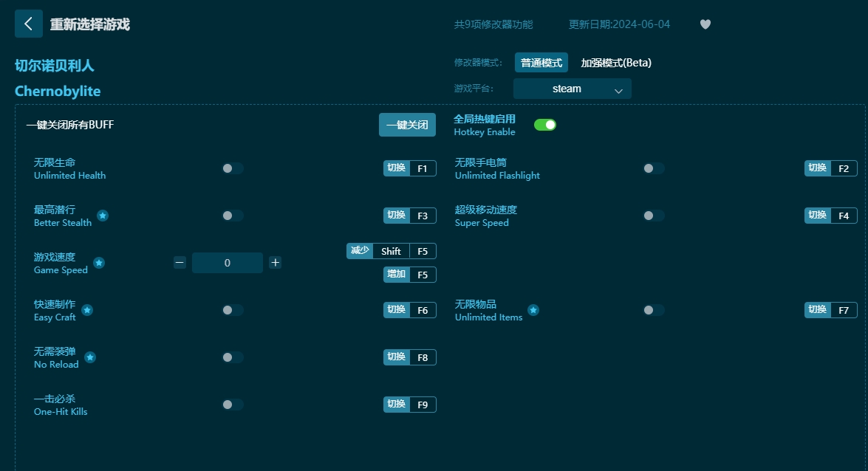The height and width of the screenshot is (471, 868).
Task: Toggle the Unlimited Flashlight switch
Action: pos(653,168)
